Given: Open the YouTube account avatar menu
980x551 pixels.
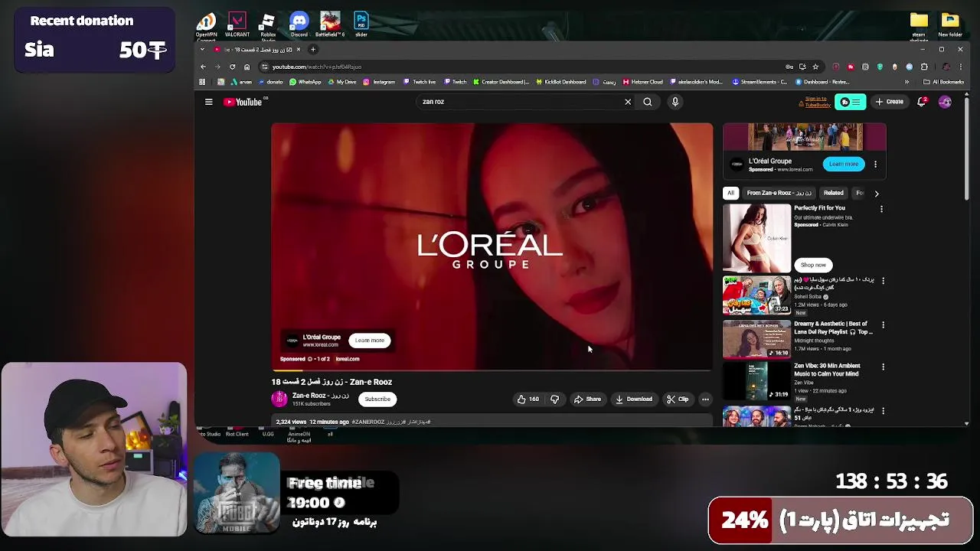Looking at the screenshot, I should click(x=945, y=102).
